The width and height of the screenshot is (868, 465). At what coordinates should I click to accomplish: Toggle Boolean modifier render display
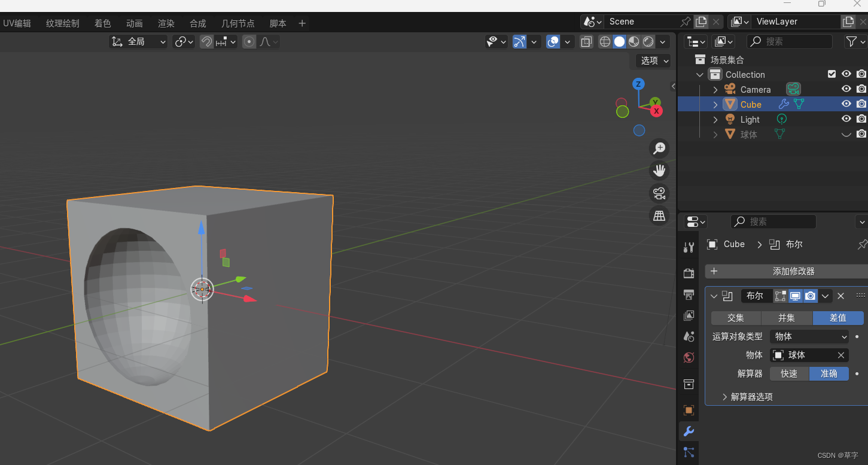810,296
